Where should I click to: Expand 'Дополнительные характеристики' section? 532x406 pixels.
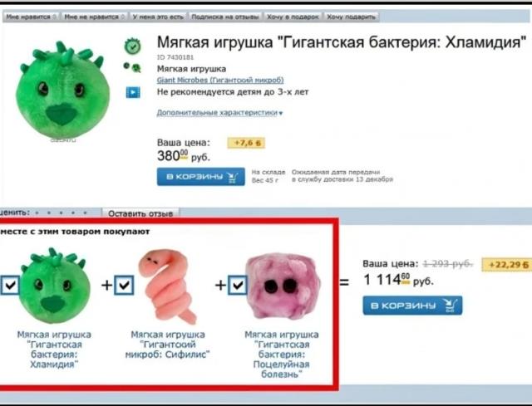pyautogui.click(x=219, y=113)
